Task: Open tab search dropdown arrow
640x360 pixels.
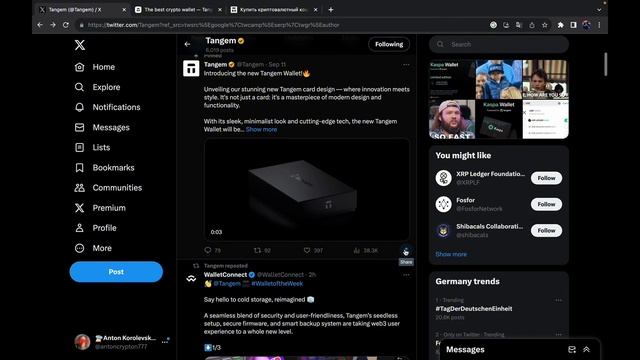Action: point(599,10)
